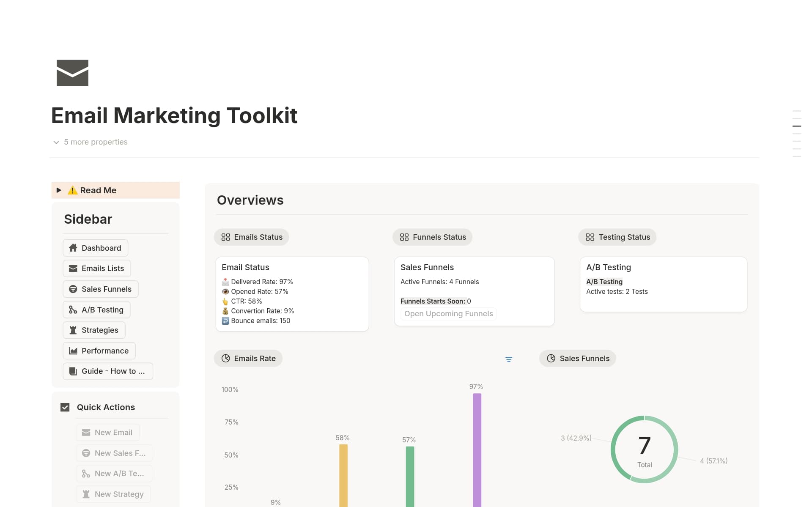The width and height of the screenshot is (812, 507).
Task: Click the clock icon on Emails Rate tag
Action: click(226, 358)
